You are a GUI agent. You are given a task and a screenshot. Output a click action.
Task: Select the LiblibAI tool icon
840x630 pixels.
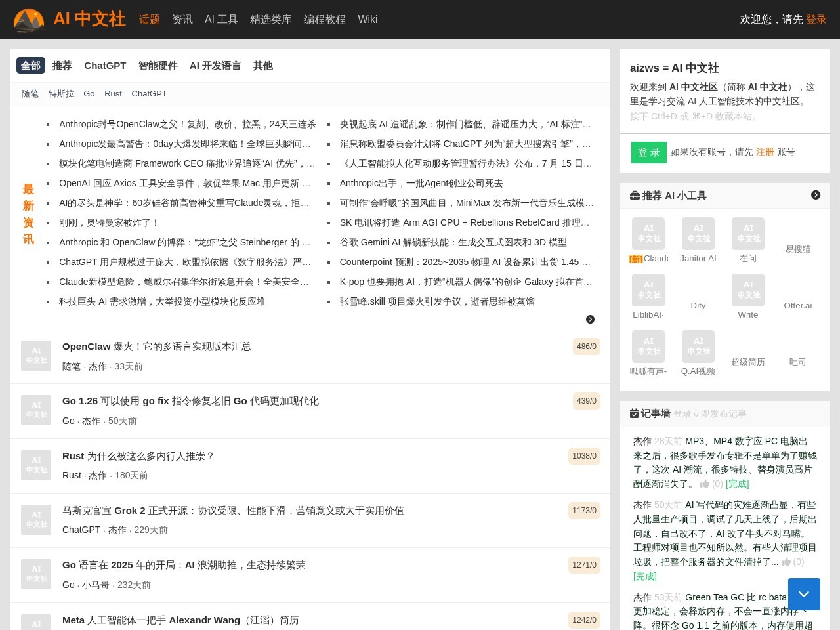coord(648,290)
